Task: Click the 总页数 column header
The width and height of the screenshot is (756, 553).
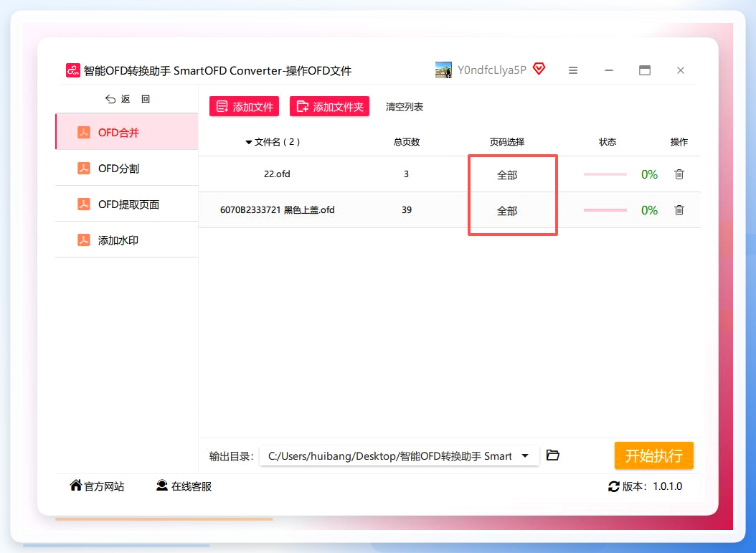Action: pos(407,142)
